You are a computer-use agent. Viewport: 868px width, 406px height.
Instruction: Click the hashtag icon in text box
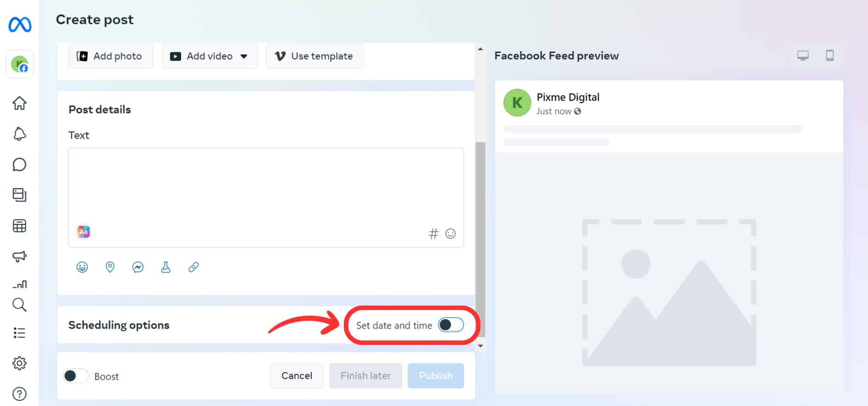click(x=434, y=234)
